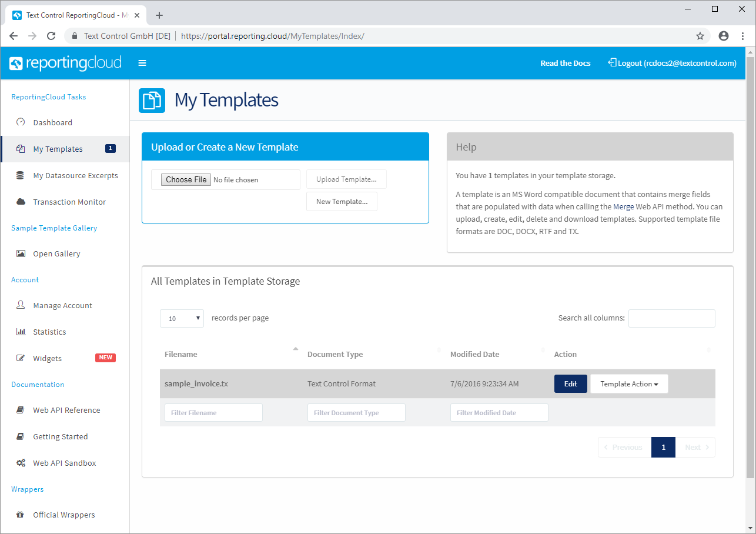Focus the Filter Document Type field
The image size is (756, 534).
[x=356, y=412]
